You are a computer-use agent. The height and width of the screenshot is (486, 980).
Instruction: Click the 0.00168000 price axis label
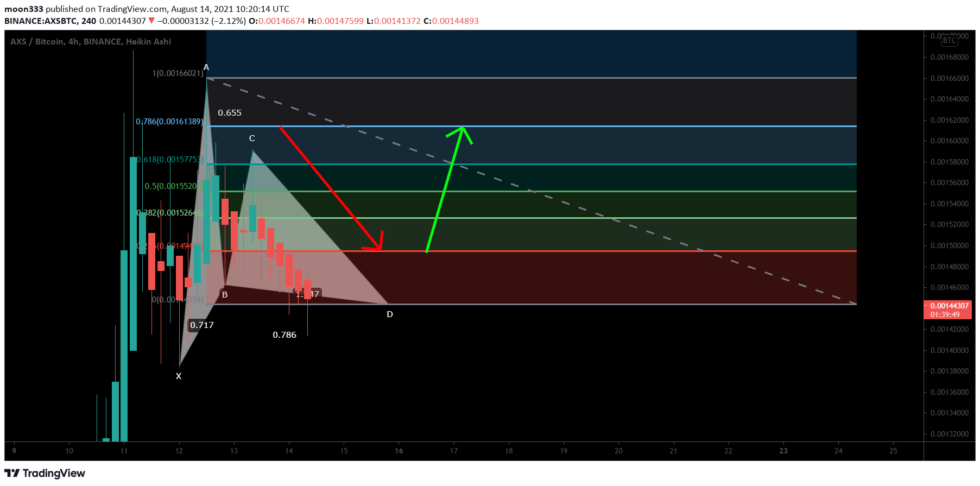[x=950, y=57]
